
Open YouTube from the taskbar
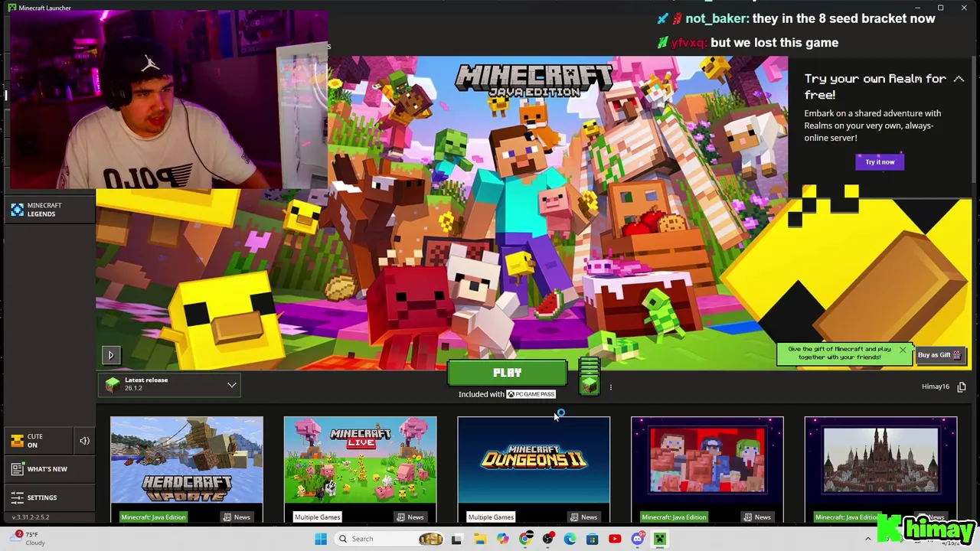[615, 539]
